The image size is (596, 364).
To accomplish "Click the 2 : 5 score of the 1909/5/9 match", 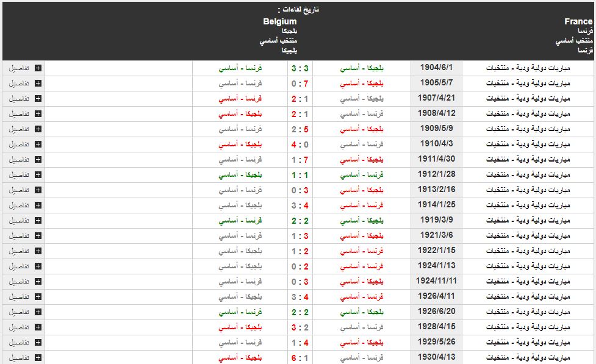I will tap(300, 129).
